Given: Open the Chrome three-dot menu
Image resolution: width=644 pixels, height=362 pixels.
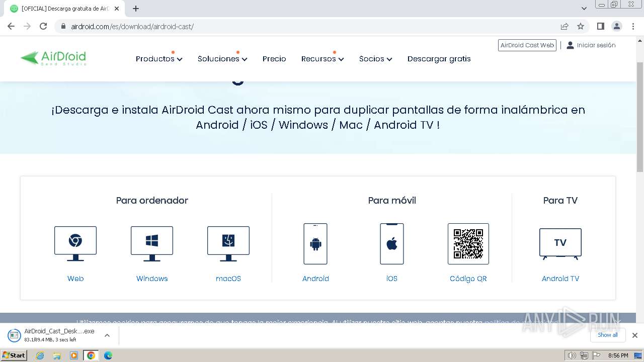Looking at the screenshot, I should point(632,26).
